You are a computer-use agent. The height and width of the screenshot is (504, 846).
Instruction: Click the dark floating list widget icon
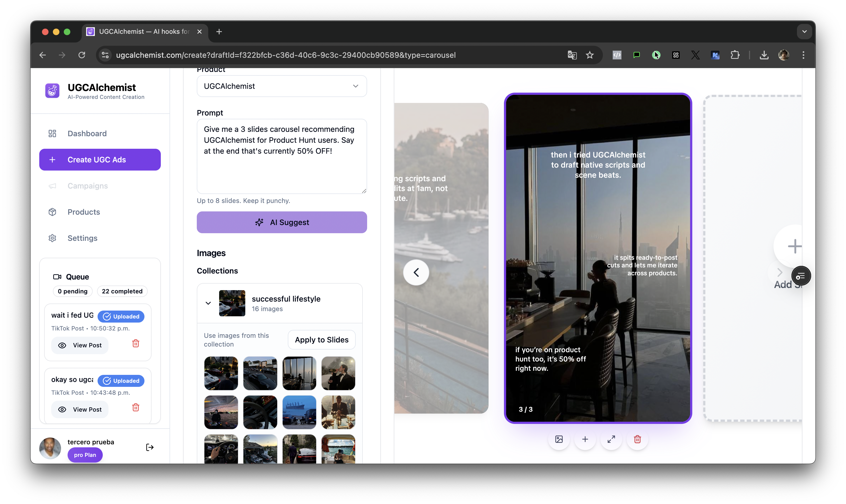[x=801, y=276]
